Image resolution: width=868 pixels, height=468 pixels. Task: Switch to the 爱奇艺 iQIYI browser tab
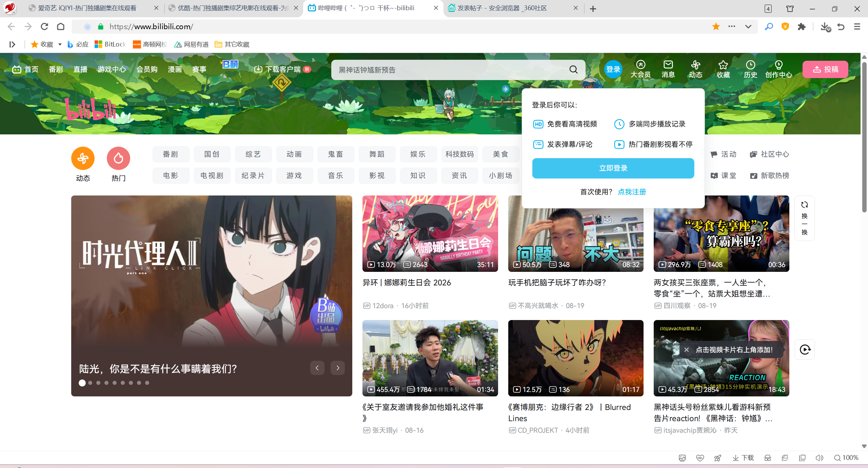87,8
